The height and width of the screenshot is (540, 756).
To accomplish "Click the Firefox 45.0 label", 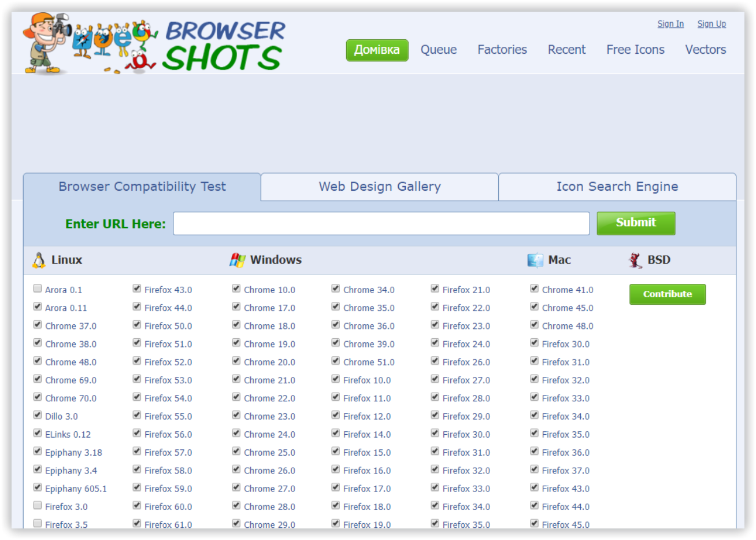I will tap(566, 525).
